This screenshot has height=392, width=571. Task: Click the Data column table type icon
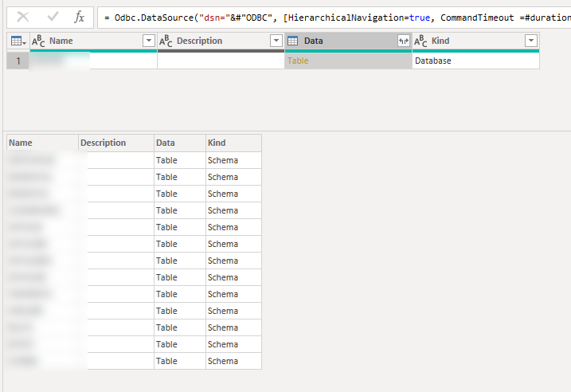[293, 41]
